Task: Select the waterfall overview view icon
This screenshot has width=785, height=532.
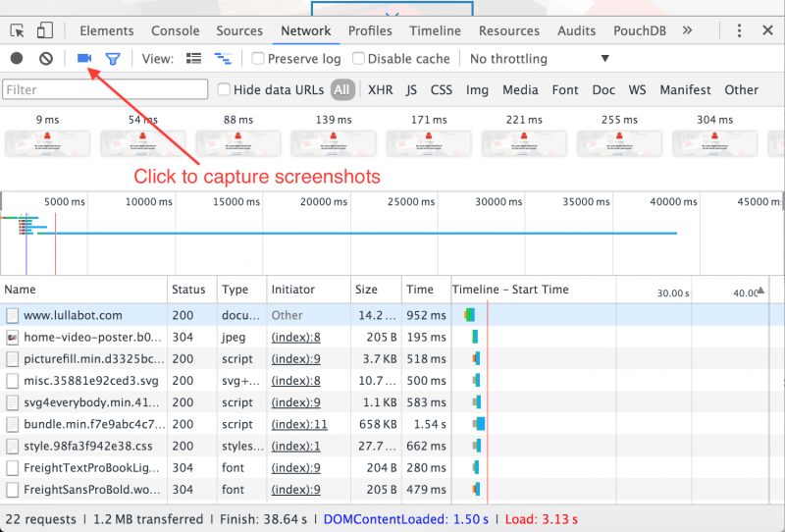Action: [223, 59]
